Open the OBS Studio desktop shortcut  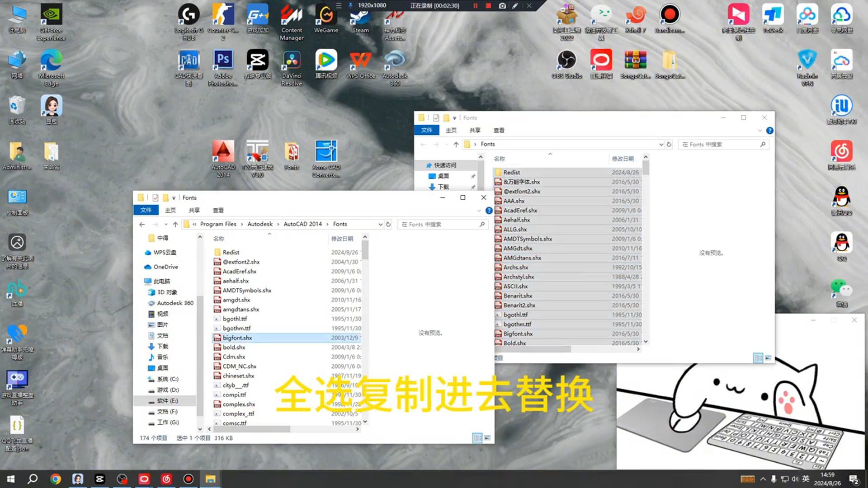click(566, 61)
